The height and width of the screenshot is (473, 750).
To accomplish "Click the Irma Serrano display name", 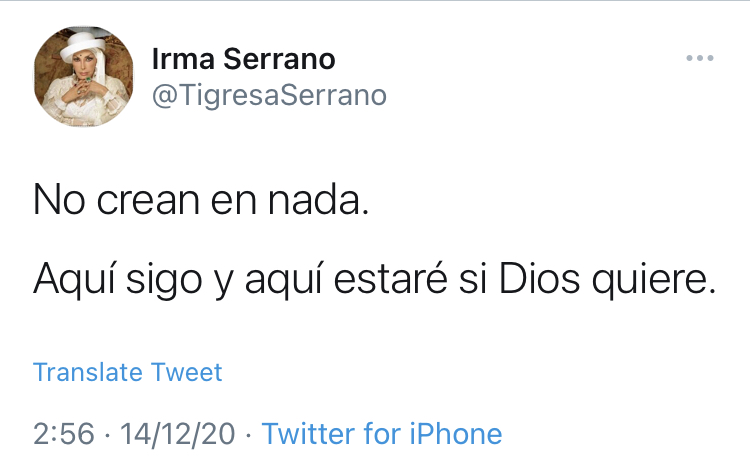I will [243, 59].
